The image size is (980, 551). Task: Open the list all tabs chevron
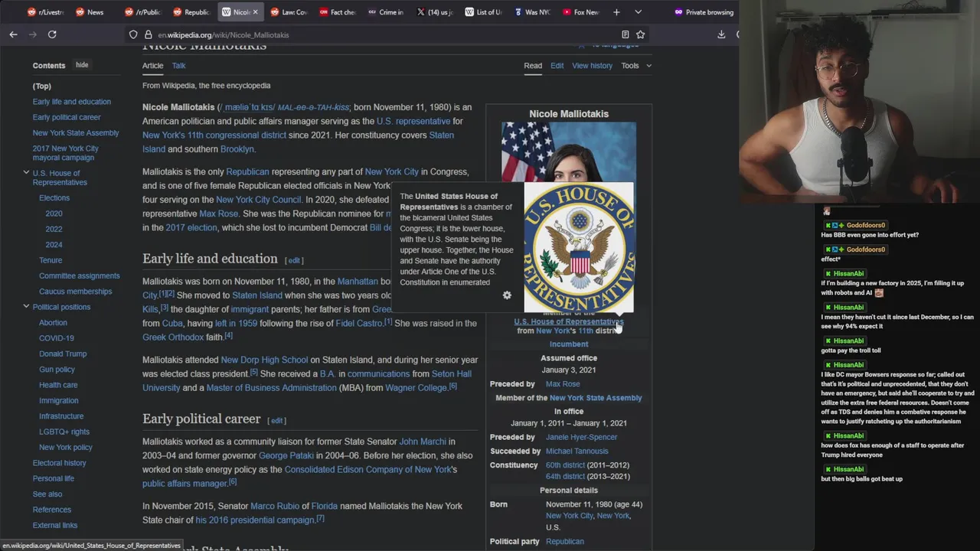[638, 12]
